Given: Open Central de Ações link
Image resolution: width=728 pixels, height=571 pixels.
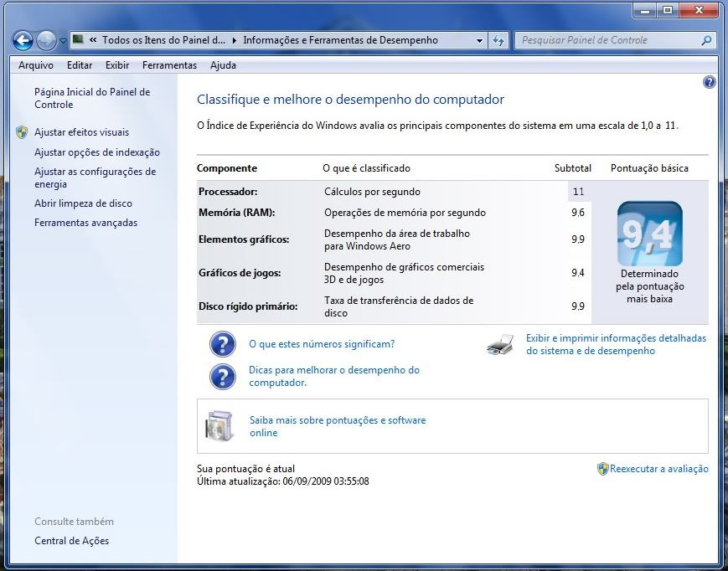Looking at the screenshot, I should (x=71, y=541).
